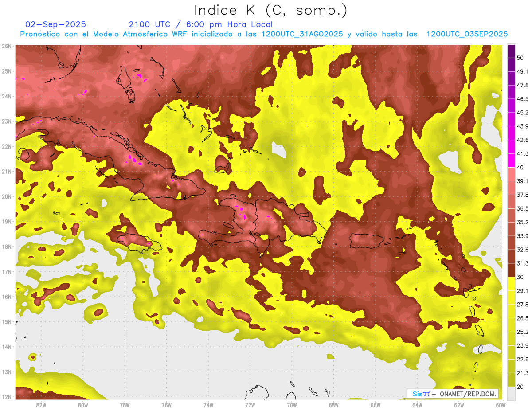Click the longitude axis label '64W'
This screenshot has height=411, width=532.
[x=417, y=405]
